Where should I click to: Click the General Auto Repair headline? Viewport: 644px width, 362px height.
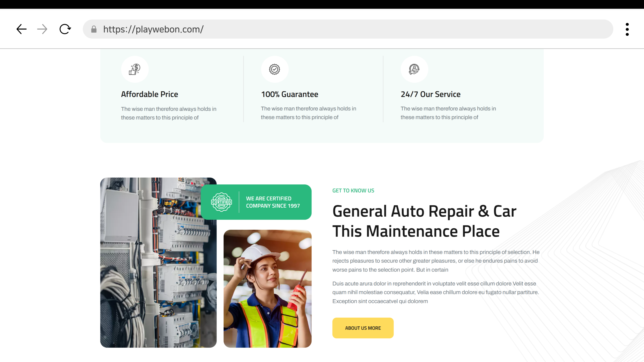tap(424, 221)
